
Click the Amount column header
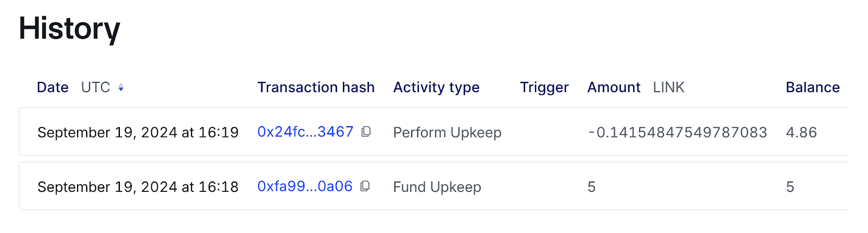tap(614, 87)
